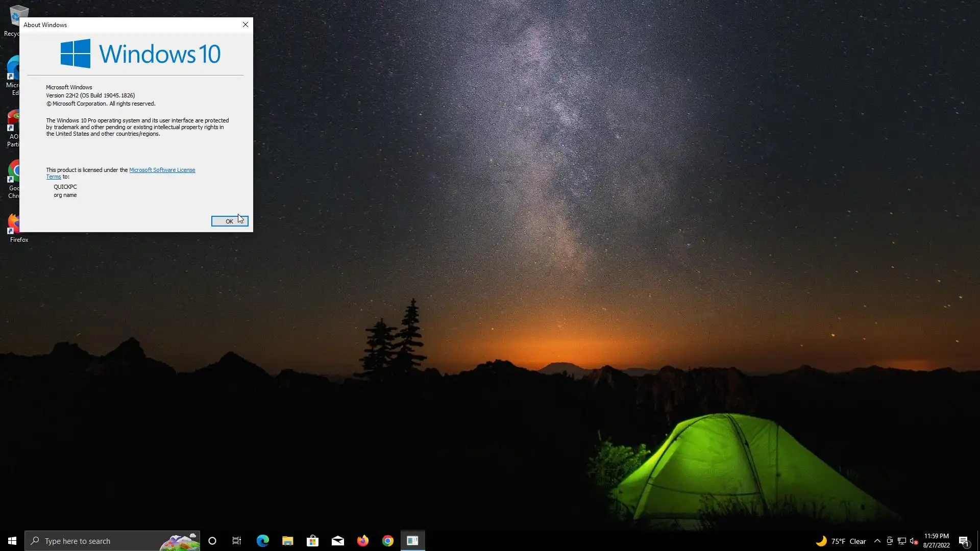Open the Microsoft Software License Terms link
980x551 pixels.
click(162, 170)
